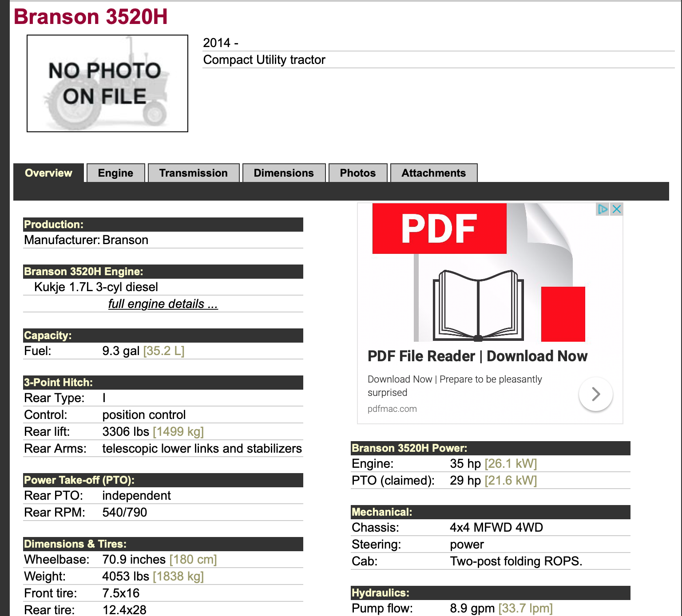
Task: Click 'telescopic lower links and stabilizers' text
Action: tap(202, 449)
